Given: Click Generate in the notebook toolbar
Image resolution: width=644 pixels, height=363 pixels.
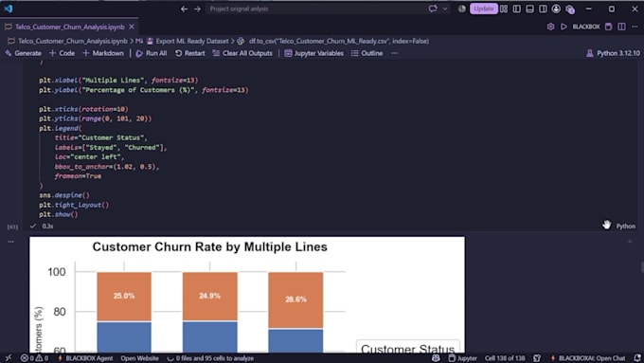Looking at the screenshot, I should click(x=23, y=53).
